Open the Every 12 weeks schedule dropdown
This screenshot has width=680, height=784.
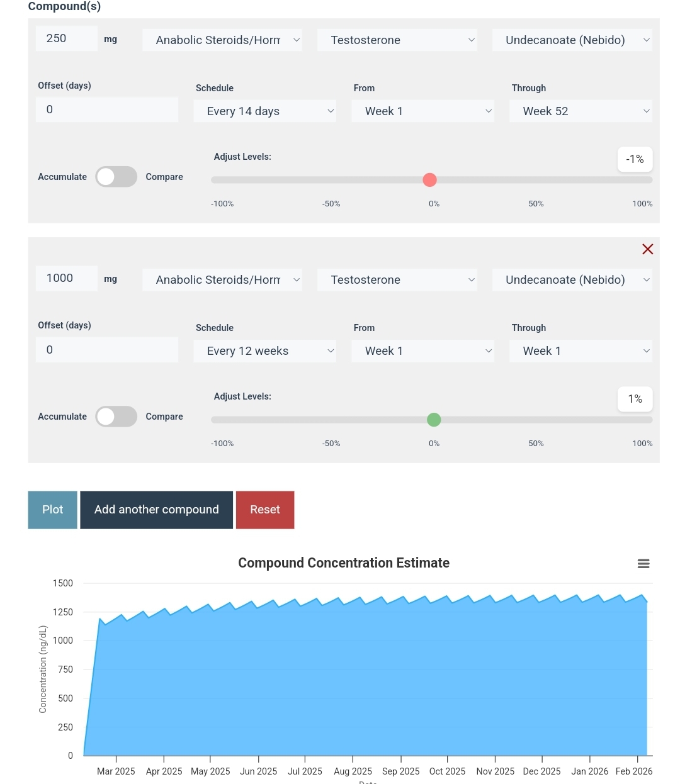(x=265, y=351)
